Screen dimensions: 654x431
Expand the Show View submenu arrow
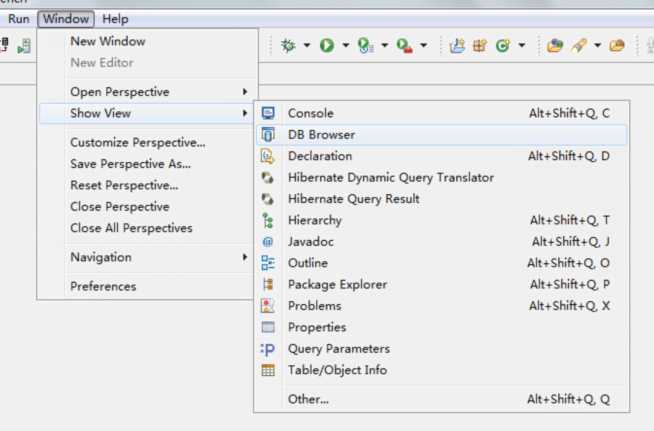tap(245, 113)
